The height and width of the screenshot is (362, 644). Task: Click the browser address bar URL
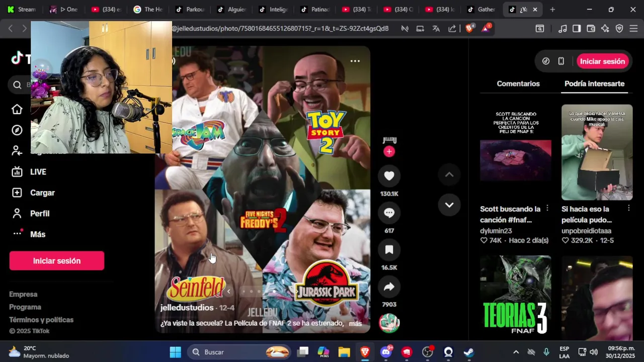click(x=280, y=29)
